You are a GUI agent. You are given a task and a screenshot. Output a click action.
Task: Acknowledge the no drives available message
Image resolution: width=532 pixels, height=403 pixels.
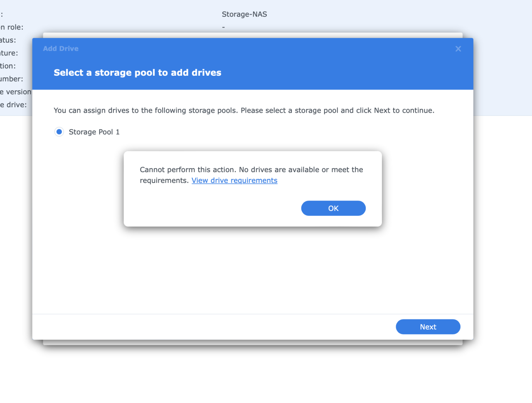click(333, 208)
